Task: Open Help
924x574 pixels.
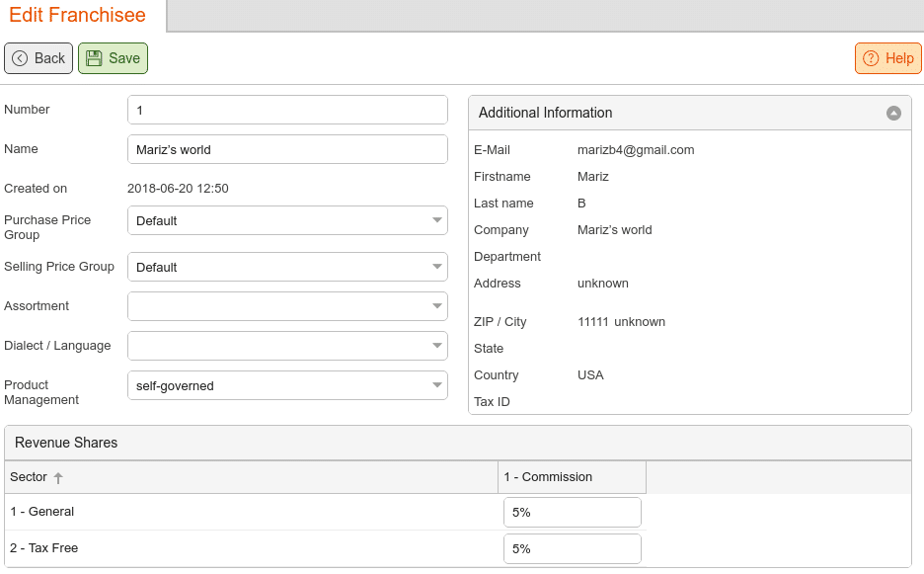Action: [888, 58]
